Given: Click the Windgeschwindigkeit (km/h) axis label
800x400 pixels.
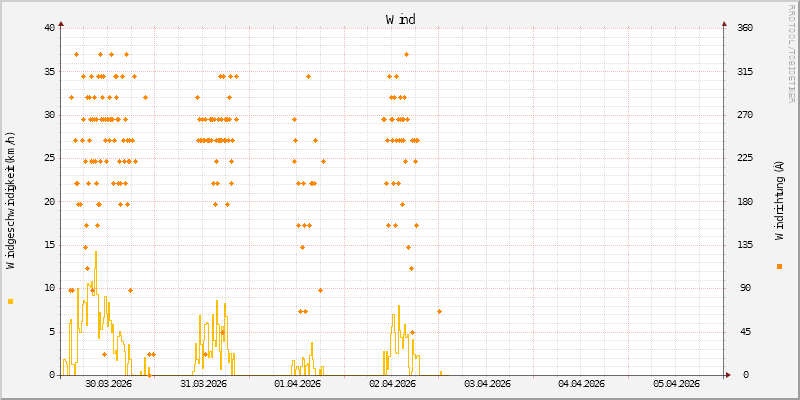Looking at the screenshot, I should [11, 200].
